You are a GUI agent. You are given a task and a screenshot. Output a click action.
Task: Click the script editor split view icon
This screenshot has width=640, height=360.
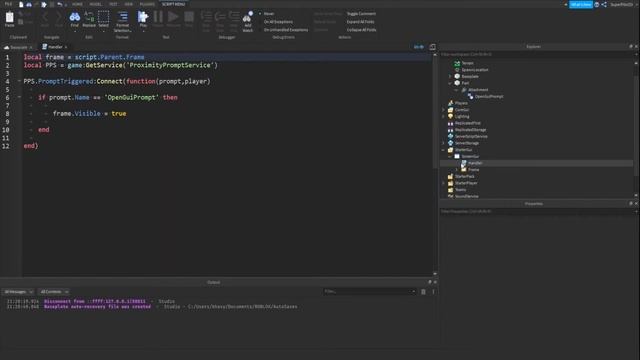432,47
